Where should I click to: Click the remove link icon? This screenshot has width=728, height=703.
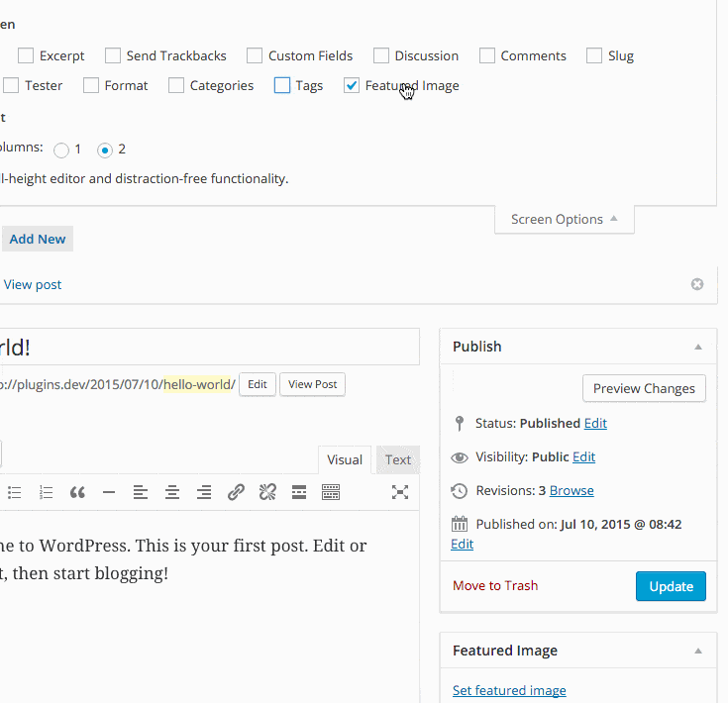(267, 492)
